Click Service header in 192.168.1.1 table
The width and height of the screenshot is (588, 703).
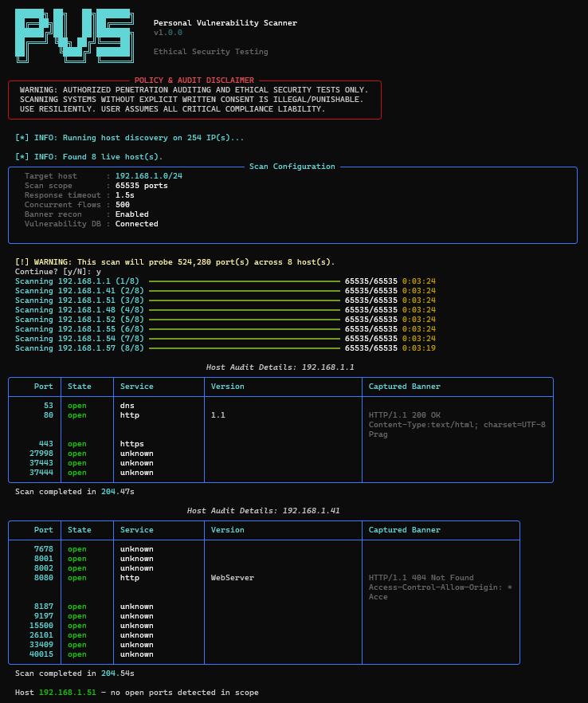(137, 387)
